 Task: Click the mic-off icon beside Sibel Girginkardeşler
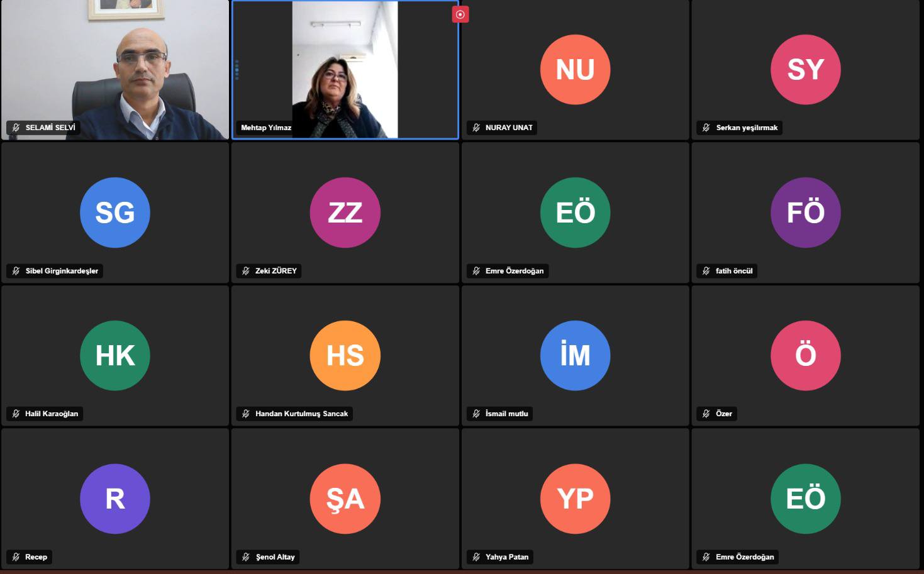coord(16,271)
